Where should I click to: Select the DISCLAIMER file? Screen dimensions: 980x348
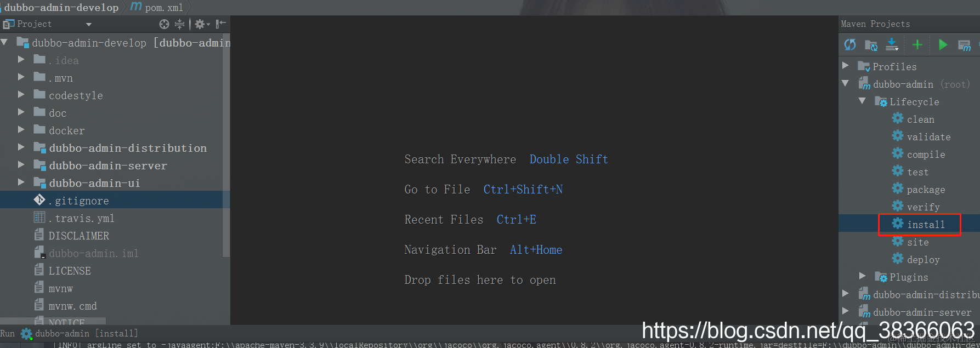[79, 236]
